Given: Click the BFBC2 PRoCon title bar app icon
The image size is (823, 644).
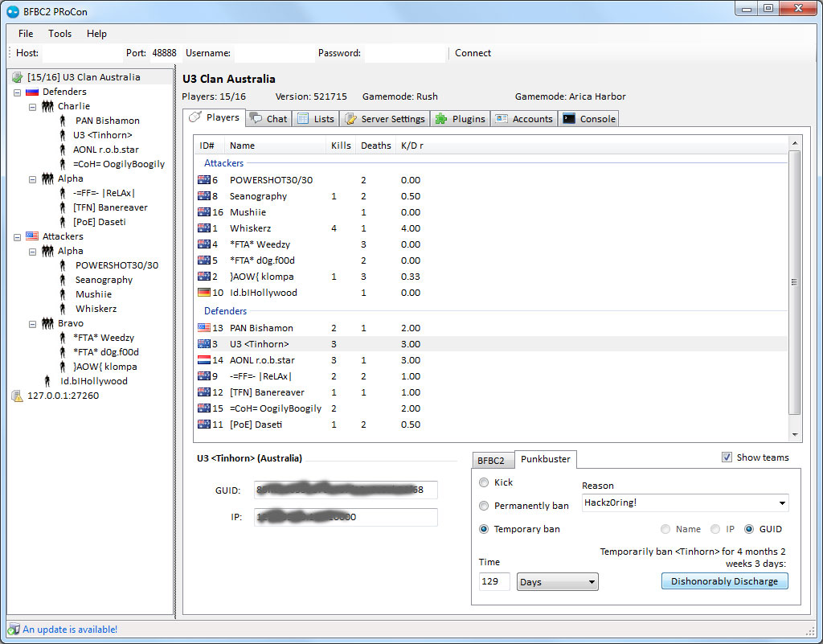Looking at the screenshot, I should pos(13,11).
